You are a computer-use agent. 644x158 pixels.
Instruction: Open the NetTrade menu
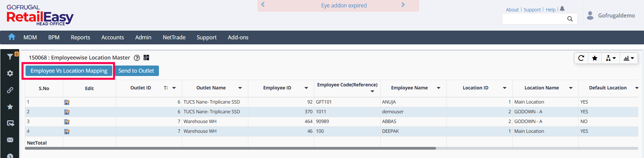click(x=174, y=37)
